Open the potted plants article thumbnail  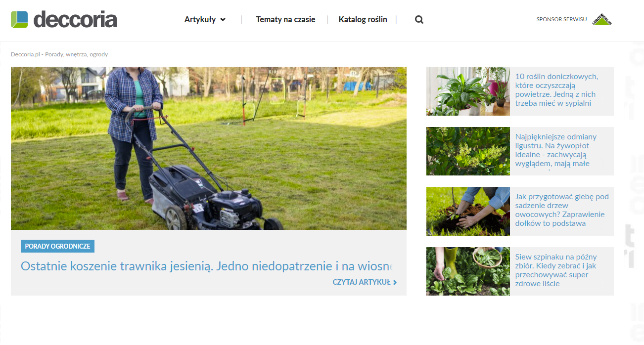coord(468,91)
